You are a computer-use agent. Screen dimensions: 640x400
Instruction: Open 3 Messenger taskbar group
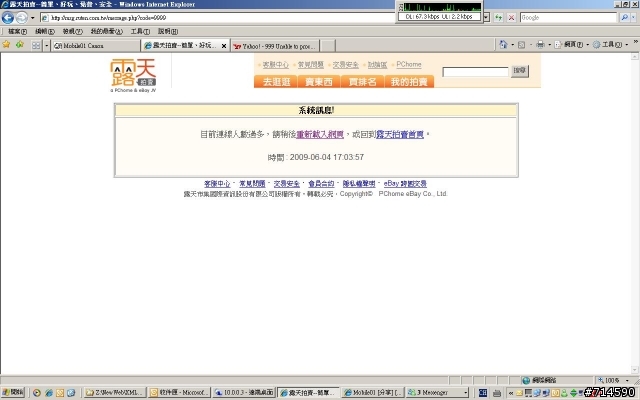437,392
